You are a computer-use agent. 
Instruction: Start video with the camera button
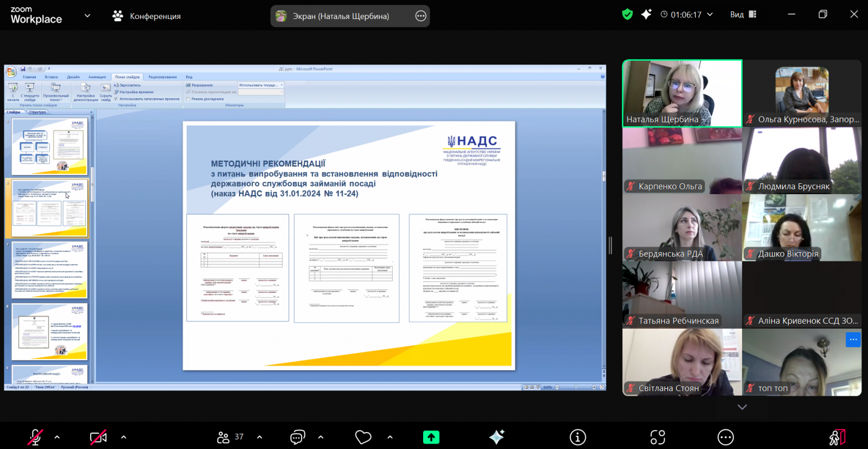click(98, 437)
